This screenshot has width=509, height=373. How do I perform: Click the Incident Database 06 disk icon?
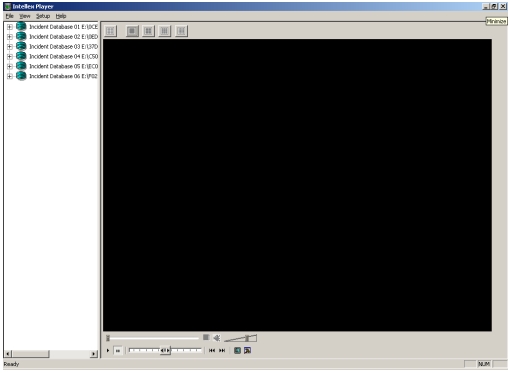pos(21,76)
